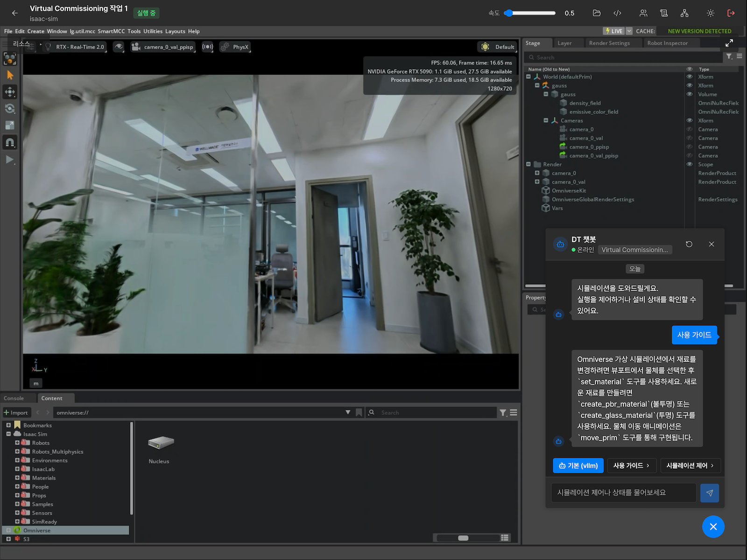Send the chatbot message
This screenshot has width=747, height=560.
pos(710,493)
